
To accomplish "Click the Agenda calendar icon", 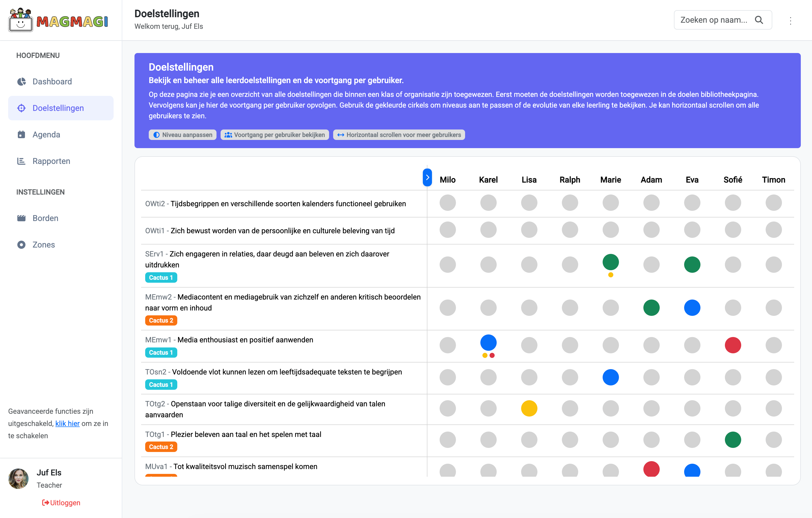I will 21,135.
